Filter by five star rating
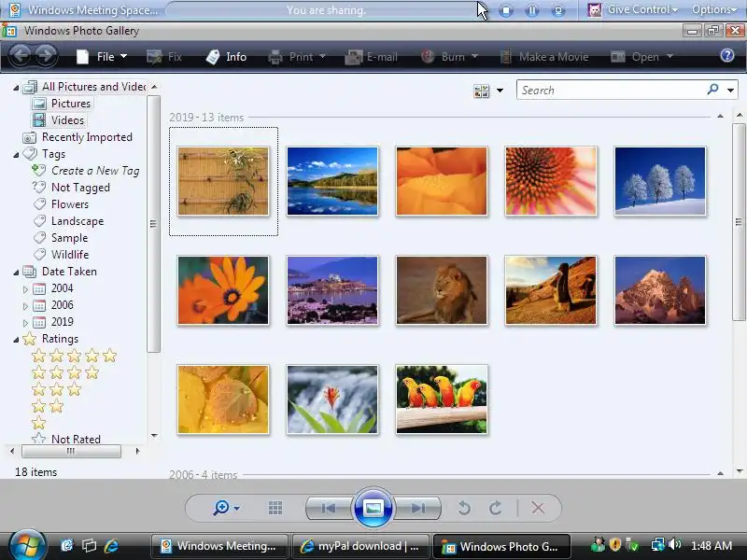 pyautogui.click(x=74, y=356)
